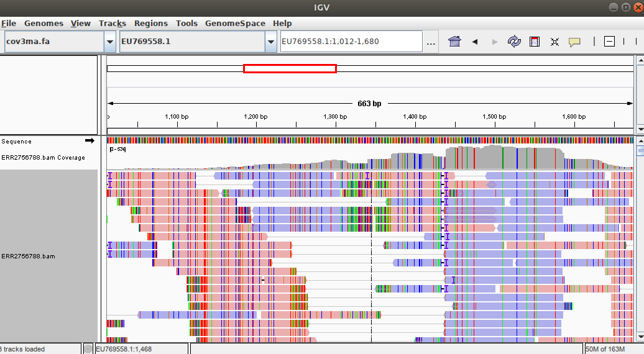Select ERR2756788.bam Coverage track name
The height and width of the screenshot is (354, 644).
pos(43,158)
